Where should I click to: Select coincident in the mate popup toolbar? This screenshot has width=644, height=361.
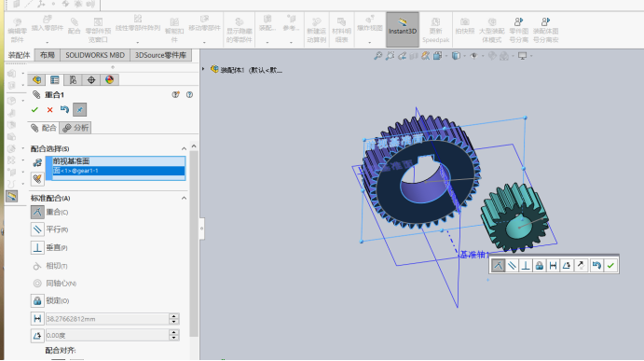[x=498, y=266]
